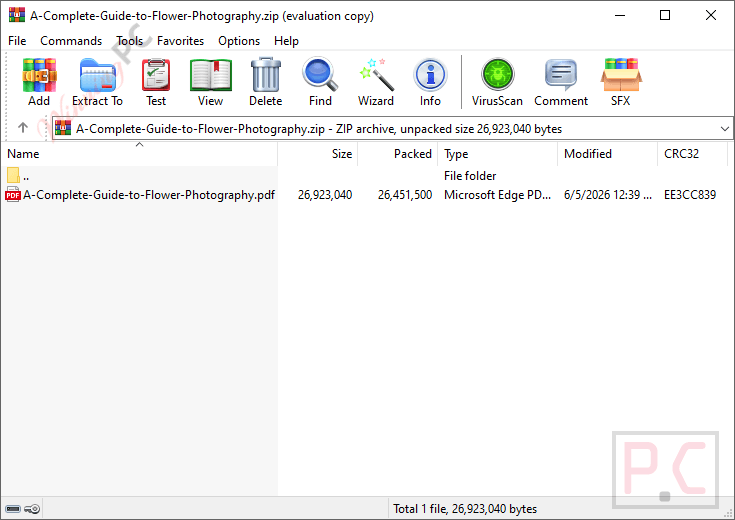This screenshot has width=735, height=520.
Task: Sort by the Type column header
Action: tap(497, 154)
